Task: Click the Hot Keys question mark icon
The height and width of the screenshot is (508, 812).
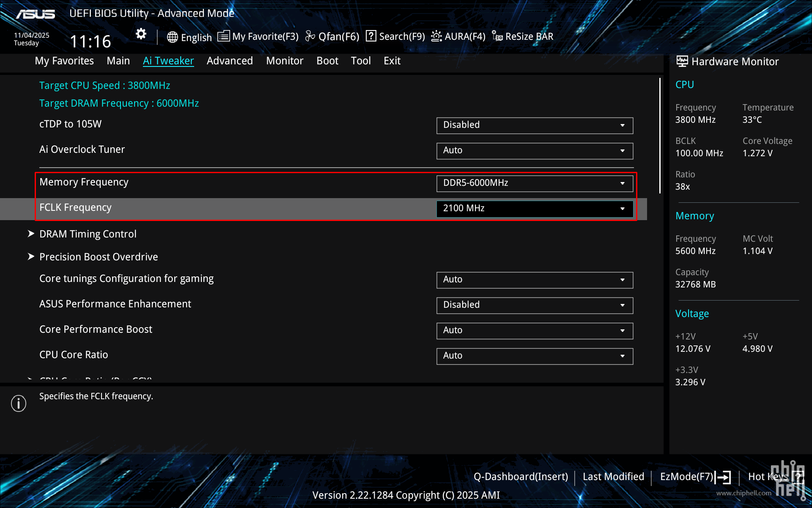Action: tap(797, 477)
